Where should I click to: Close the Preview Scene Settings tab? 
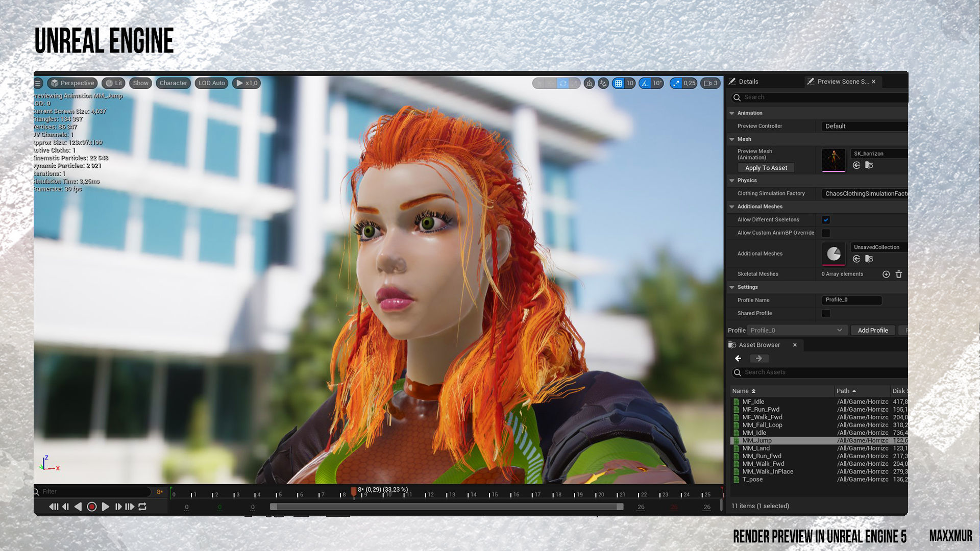click(x=874, y=82)
